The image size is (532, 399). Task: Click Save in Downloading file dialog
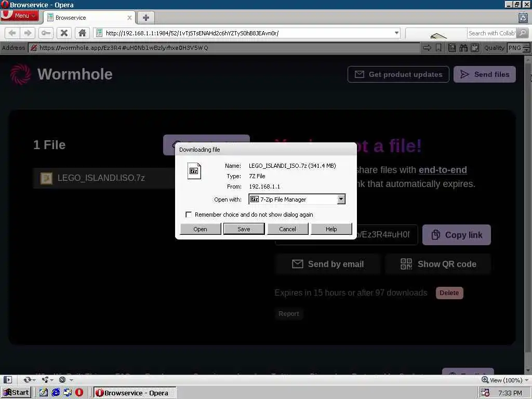[x=244, y=229]
